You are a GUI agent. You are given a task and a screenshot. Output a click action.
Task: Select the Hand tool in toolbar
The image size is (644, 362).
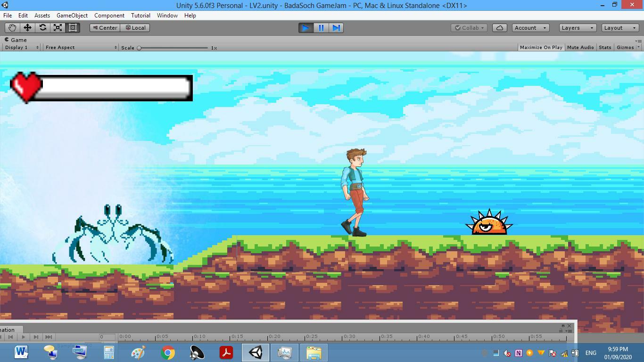click(12, 28)
